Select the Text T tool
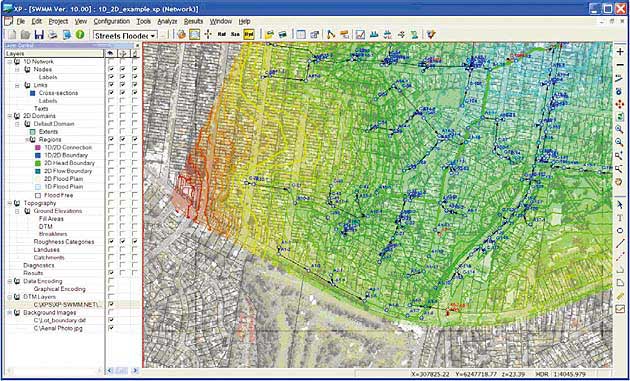 (620, 218)
